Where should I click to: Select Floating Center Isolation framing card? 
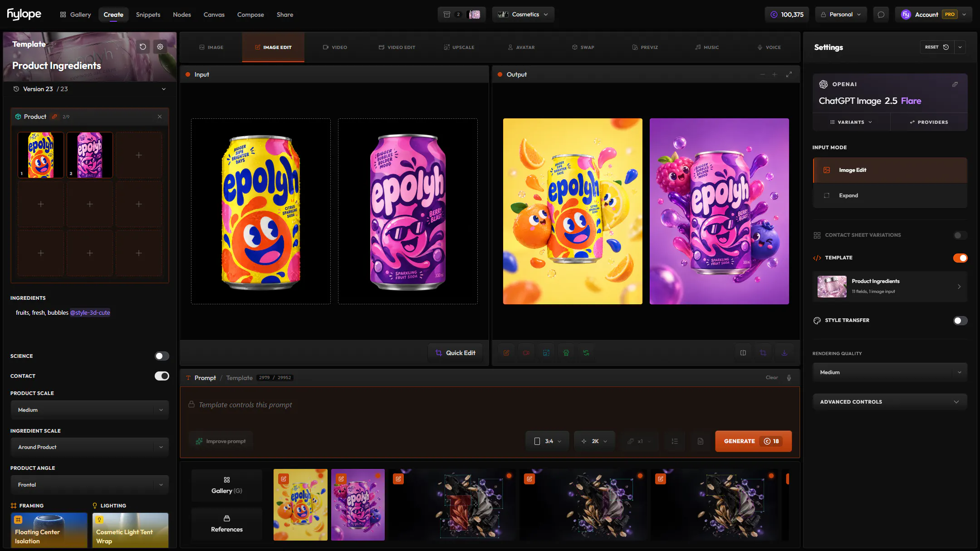(49, 530)
